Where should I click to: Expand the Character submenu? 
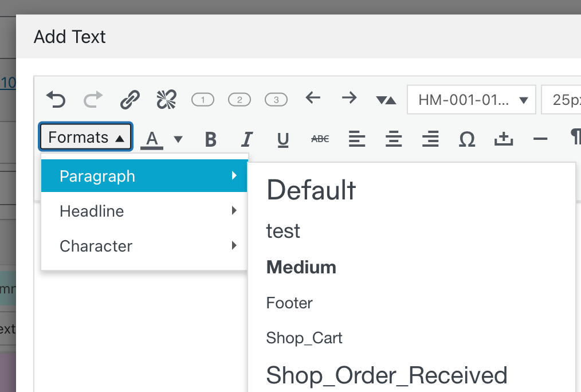click(144, 246)
